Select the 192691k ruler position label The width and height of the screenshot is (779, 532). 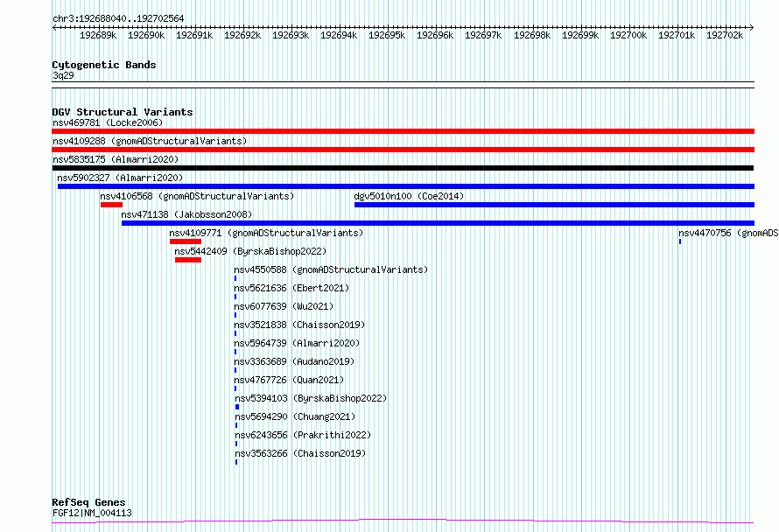194,35
